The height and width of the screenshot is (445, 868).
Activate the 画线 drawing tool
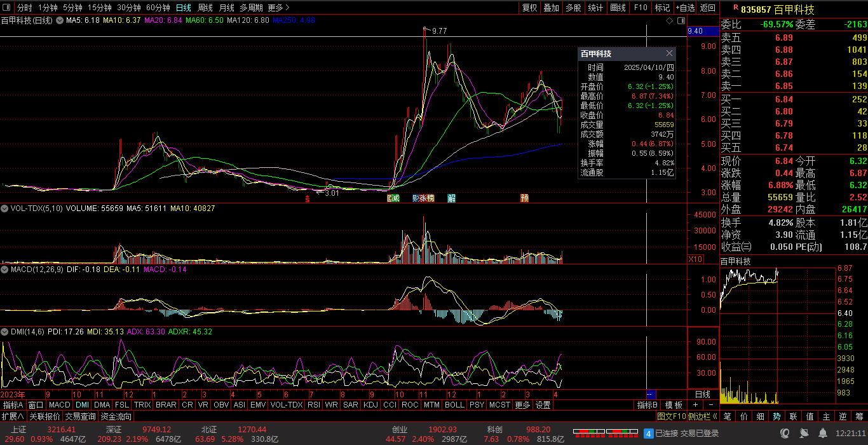[618, 8]
